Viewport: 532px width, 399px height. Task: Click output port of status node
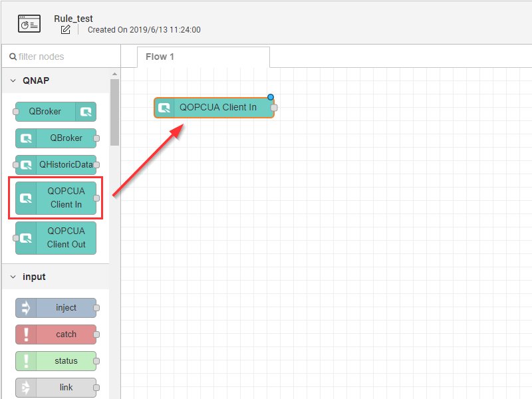click(96, 361)
